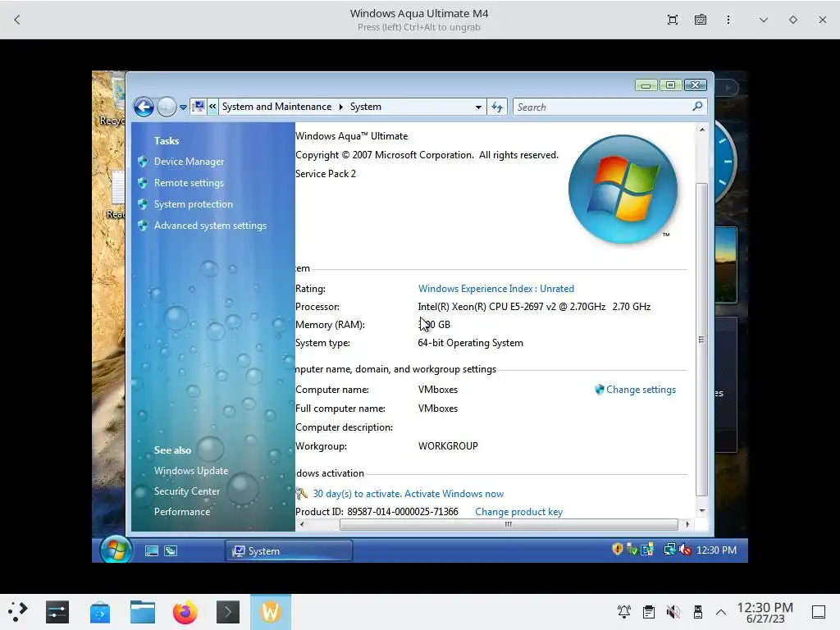Open the guest Windows Start orb
The image size is (840, 630).
[116, 550]
